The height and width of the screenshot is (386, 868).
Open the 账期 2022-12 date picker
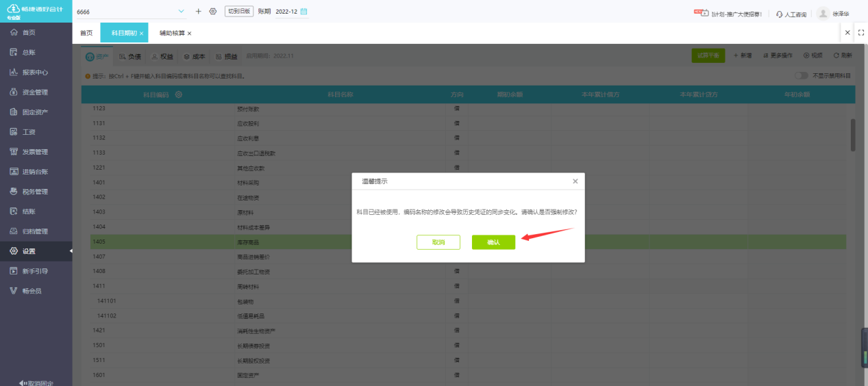pos(303,12)
